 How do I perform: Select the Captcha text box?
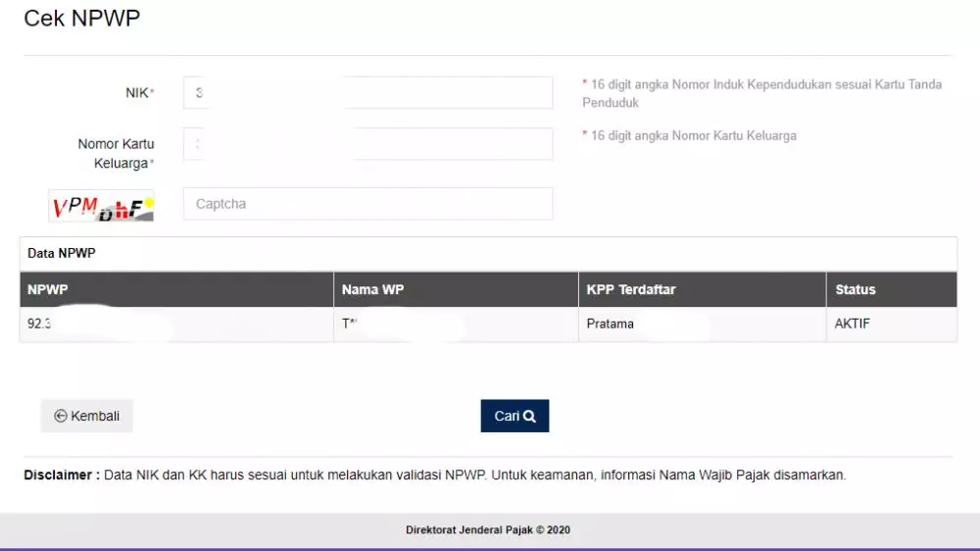pos(367,204)
